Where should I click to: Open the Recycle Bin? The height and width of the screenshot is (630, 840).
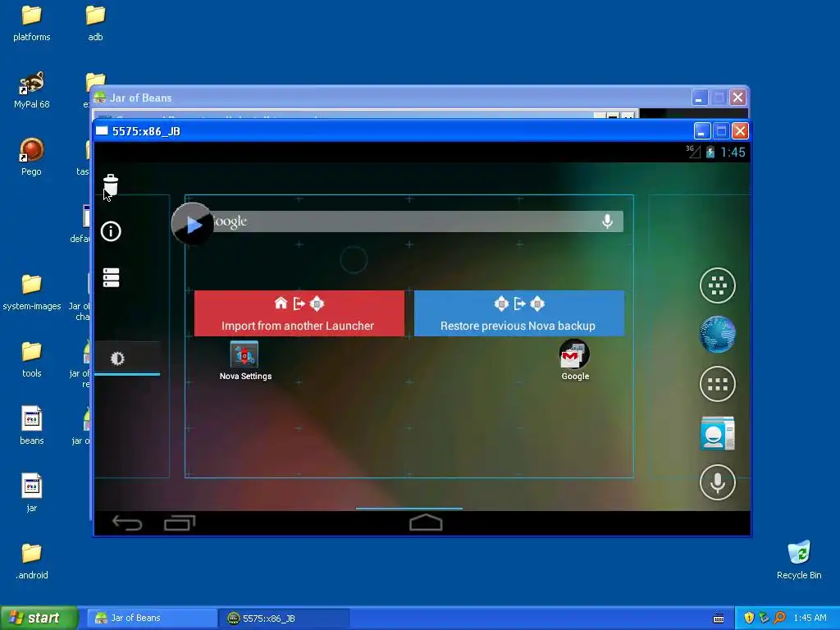click(799, 560)
